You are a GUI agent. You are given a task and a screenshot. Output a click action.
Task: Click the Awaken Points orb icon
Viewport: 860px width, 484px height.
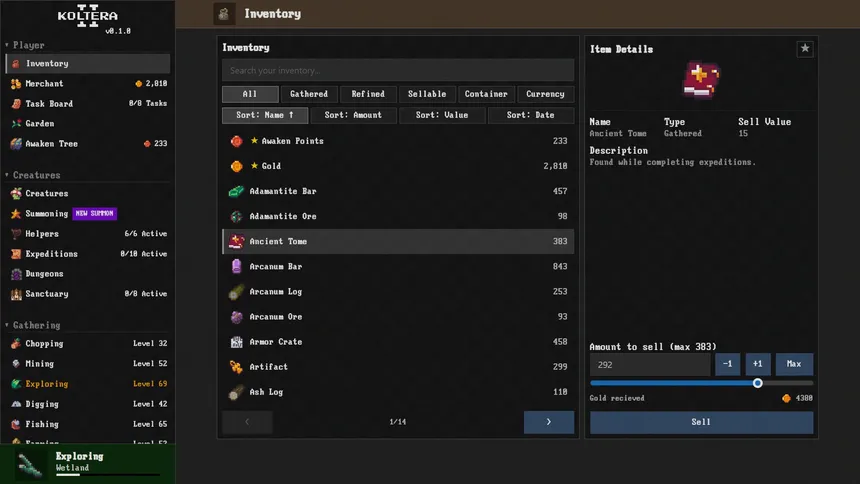pyautogui.click(x=236, y=141)
